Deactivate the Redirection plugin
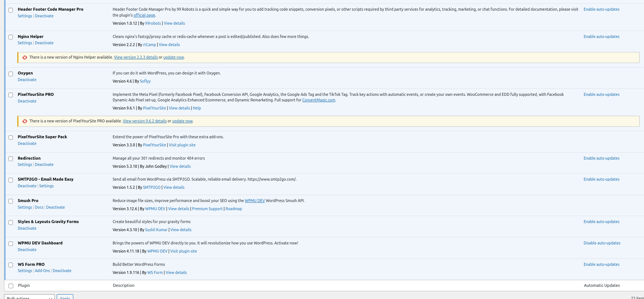 click(x=44, y=165)
